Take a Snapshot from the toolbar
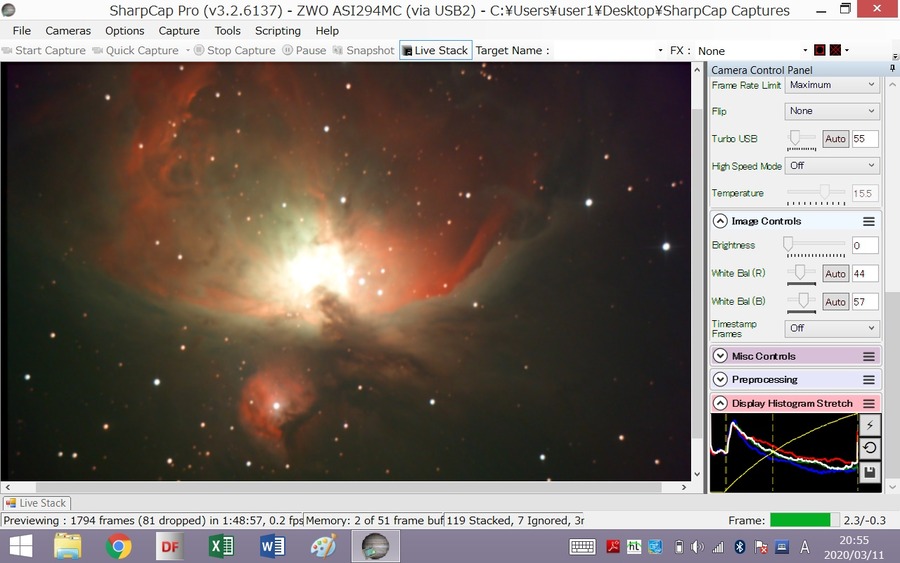900x563 pixels. 363,51
